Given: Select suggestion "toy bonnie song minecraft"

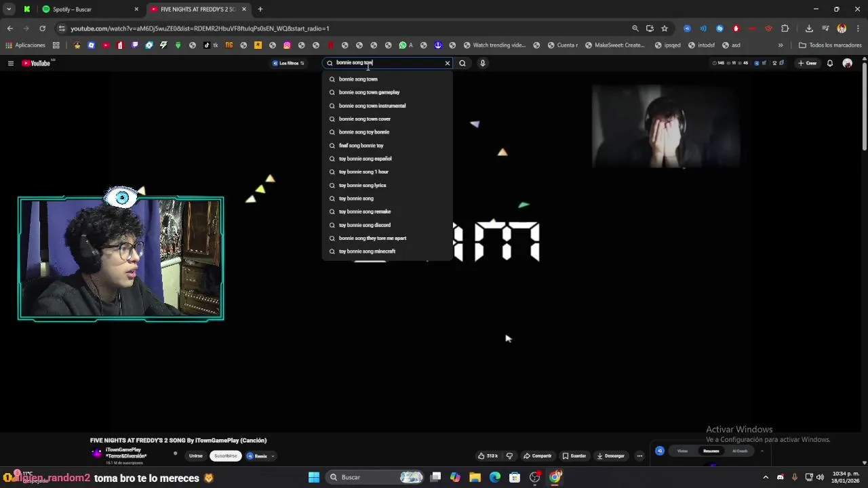Looking at the screenshot, I should (x=387, y=251).
